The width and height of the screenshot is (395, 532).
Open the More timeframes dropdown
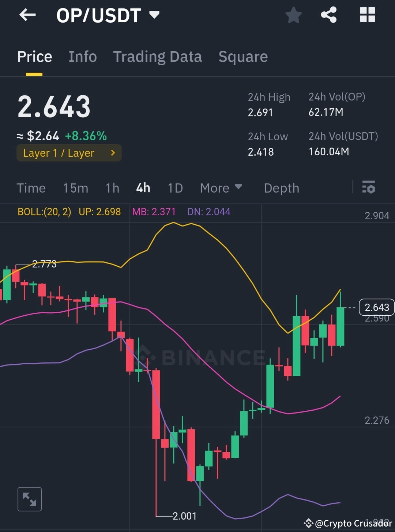[x=221, y=188]
